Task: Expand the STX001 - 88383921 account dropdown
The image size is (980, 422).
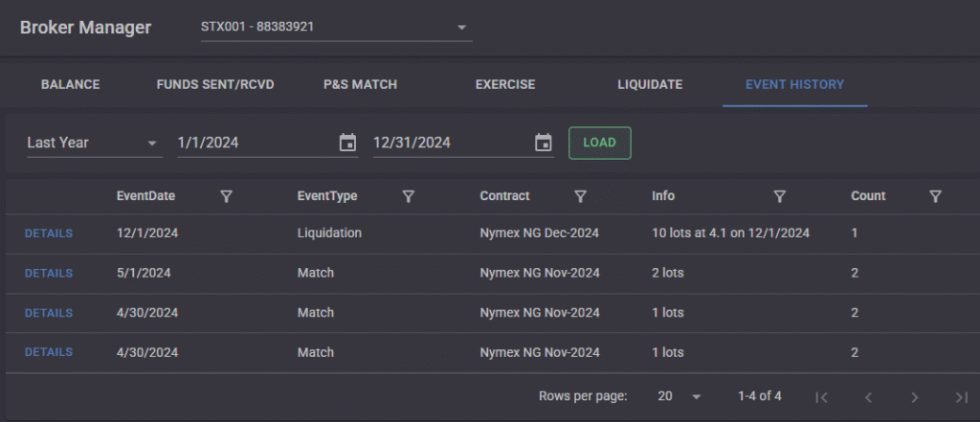Action: click(462, 27)
